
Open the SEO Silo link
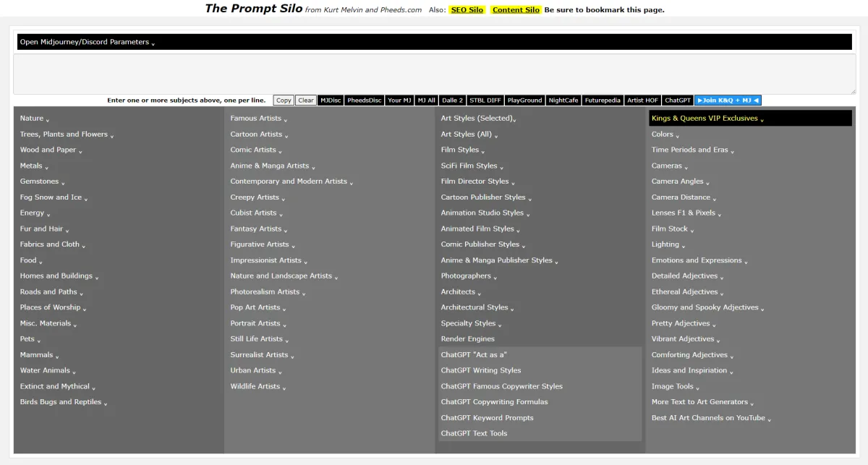(x=467, y=10)
